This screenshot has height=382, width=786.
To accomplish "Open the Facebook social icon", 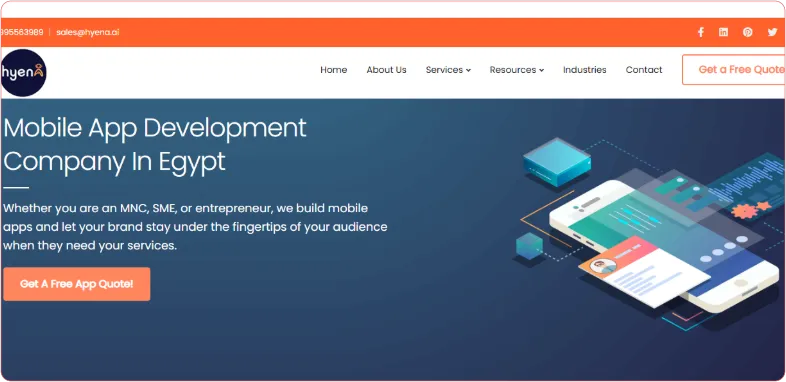I will (x=701, y=32).
